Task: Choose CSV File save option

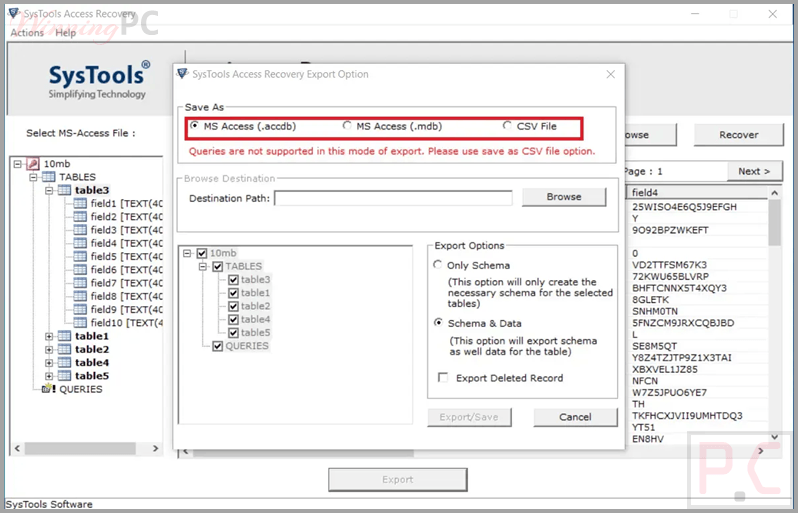Action: (x=507, y=125)
